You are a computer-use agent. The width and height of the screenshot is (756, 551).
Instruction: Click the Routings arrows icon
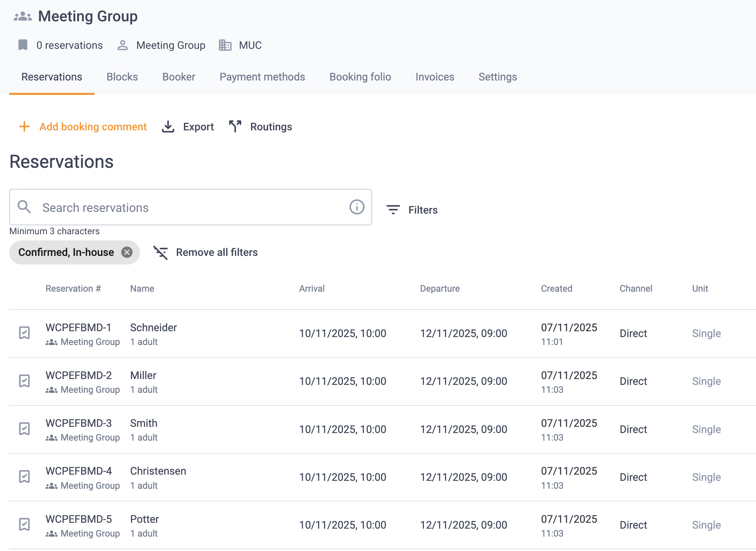pyautogui.click(x=235, y=127)
